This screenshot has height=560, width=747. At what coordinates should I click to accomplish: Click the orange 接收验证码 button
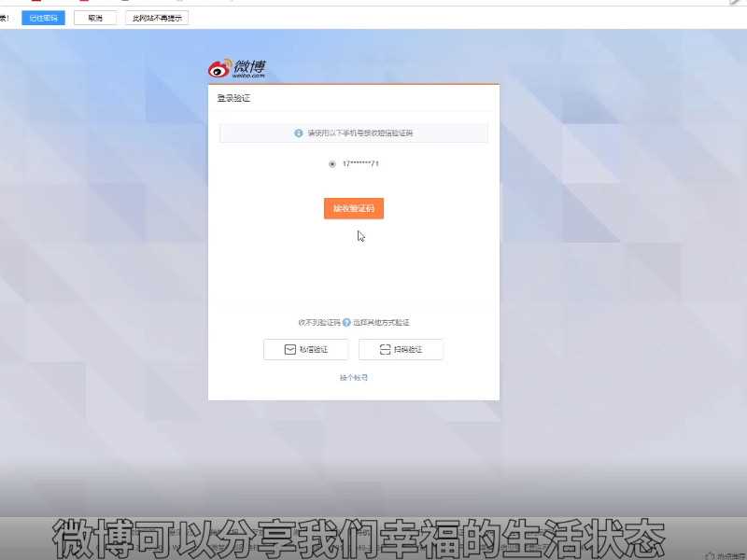point(353,208)
